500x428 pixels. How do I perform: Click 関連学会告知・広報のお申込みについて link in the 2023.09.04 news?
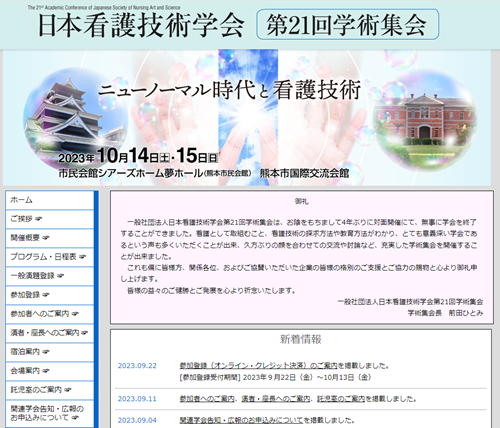tap(241, 420)
